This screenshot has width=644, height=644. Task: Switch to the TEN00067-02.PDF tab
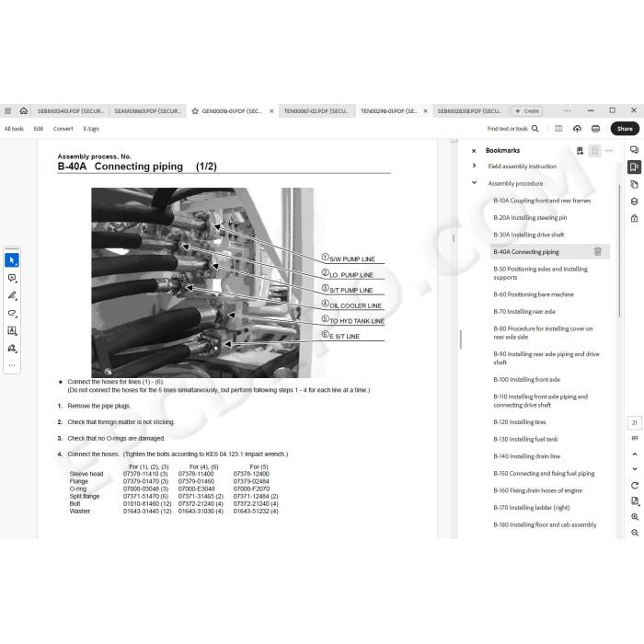pyautogui.click(x=316, y=111)
